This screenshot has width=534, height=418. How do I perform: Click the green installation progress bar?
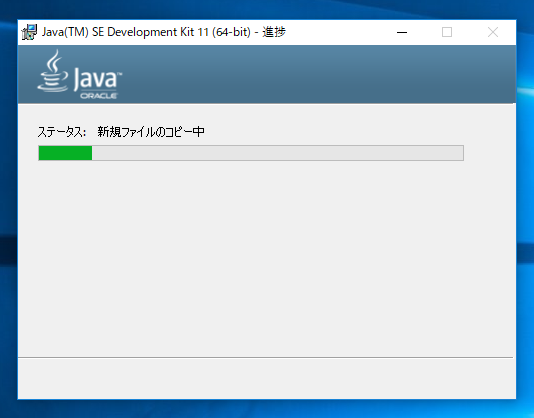[x=251, y=153]
